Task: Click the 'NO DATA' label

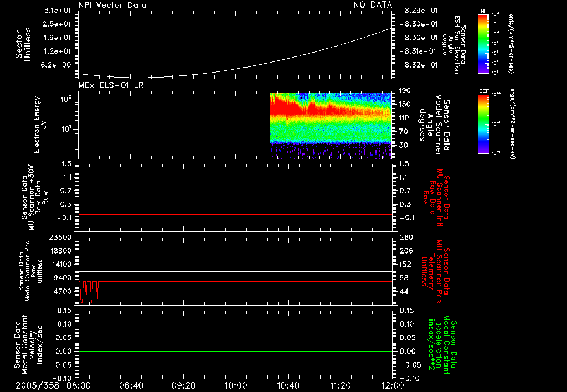Action: pos(373,4)
